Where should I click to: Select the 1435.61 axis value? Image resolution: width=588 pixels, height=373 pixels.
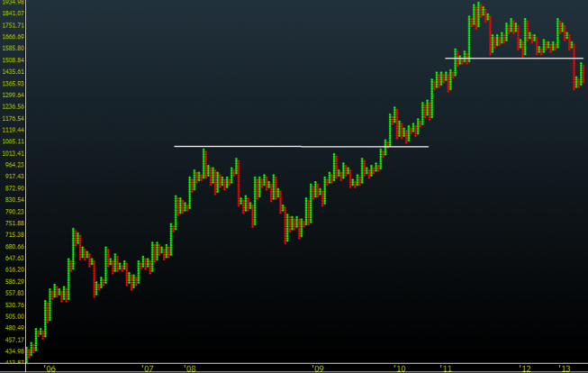(x=14, y=72)
